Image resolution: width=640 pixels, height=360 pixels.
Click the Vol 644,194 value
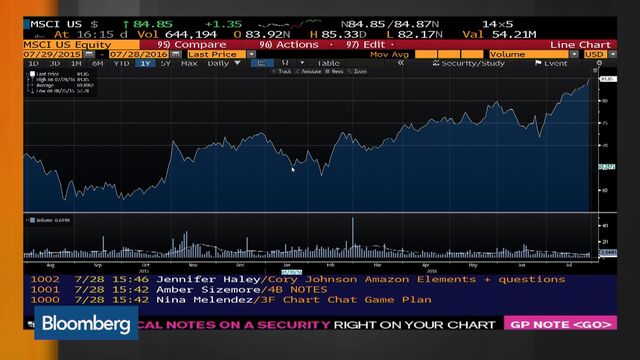(177, 34)
